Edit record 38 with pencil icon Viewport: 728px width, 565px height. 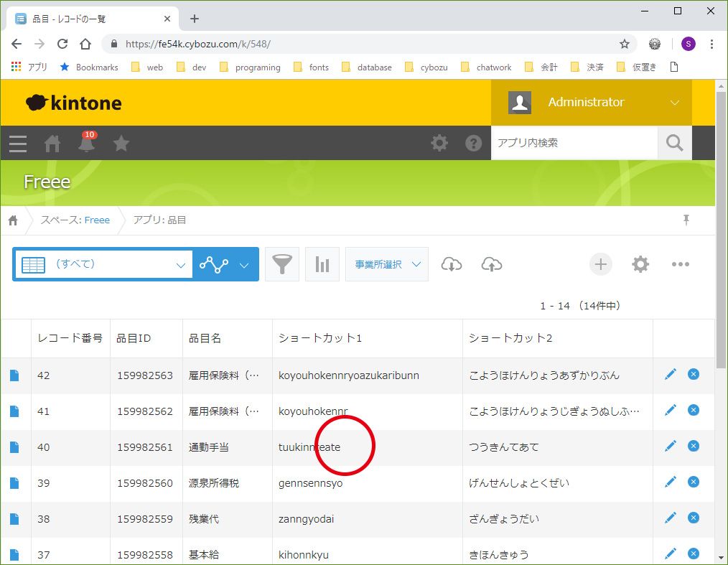coord(671,518)
